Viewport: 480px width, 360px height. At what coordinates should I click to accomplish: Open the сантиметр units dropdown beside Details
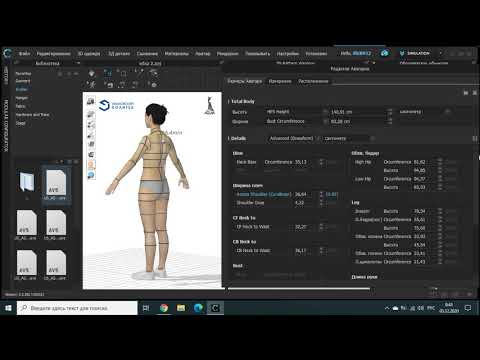pyautogui.click(x=348, y=138)
